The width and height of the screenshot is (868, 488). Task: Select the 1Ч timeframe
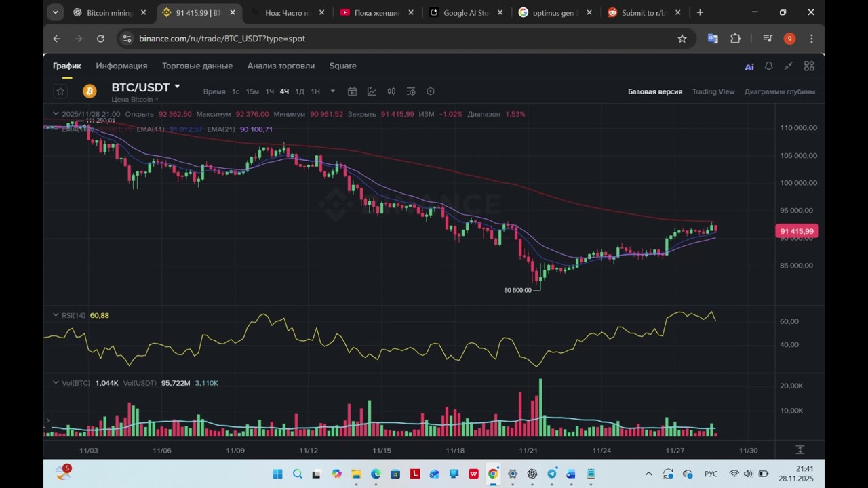tap(269, 91)
